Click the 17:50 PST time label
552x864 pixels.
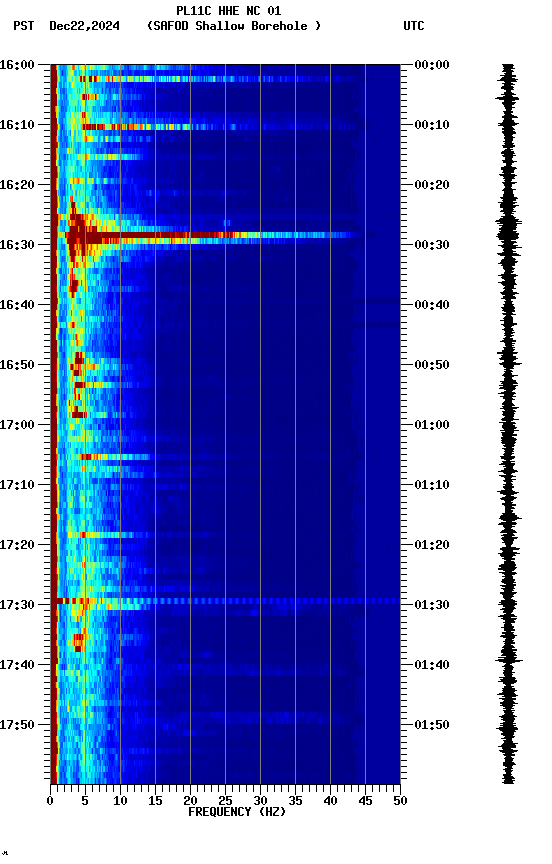(17, 725)
